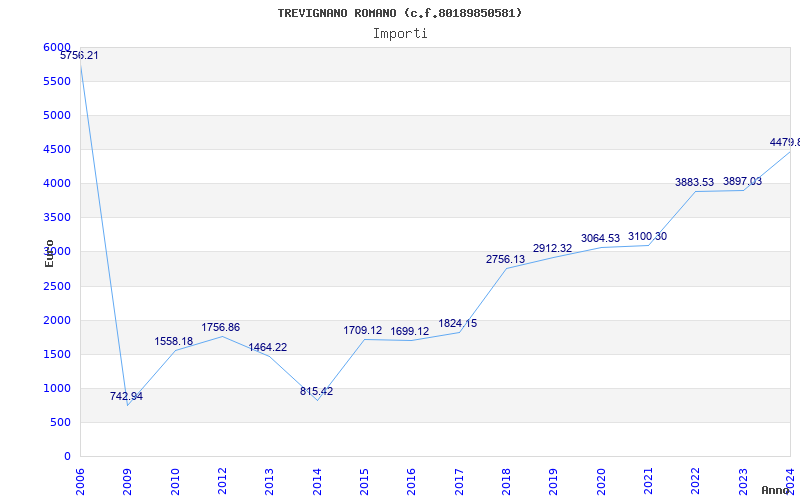
Task: Click the 1699.12 value label
Action: (410, 332)
